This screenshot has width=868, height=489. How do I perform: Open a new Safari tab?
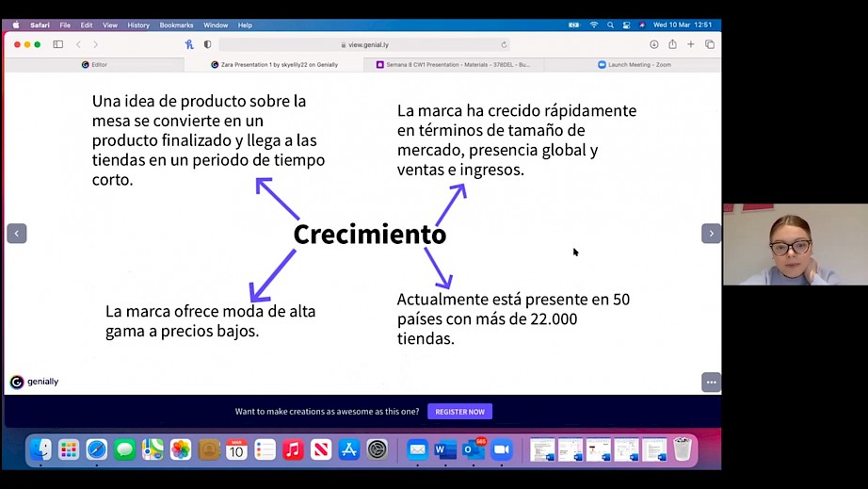(691, 44)
